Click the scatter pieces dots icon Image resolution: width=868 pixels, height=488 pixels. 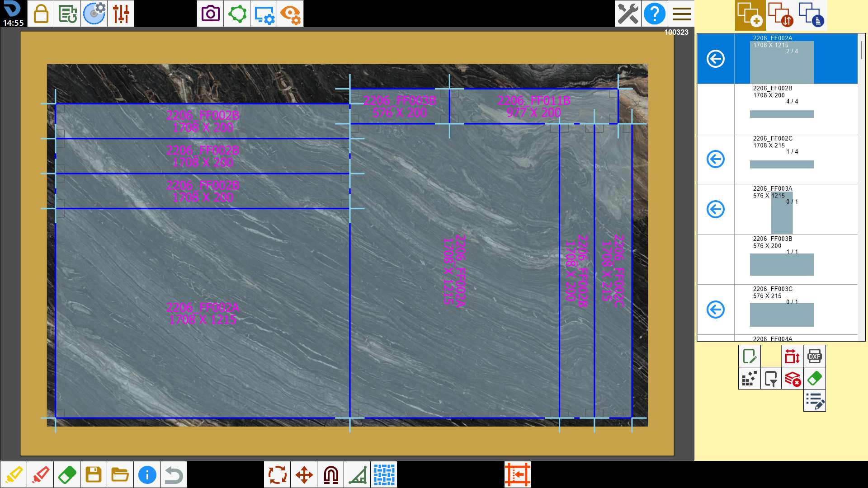tap(750, 378)
